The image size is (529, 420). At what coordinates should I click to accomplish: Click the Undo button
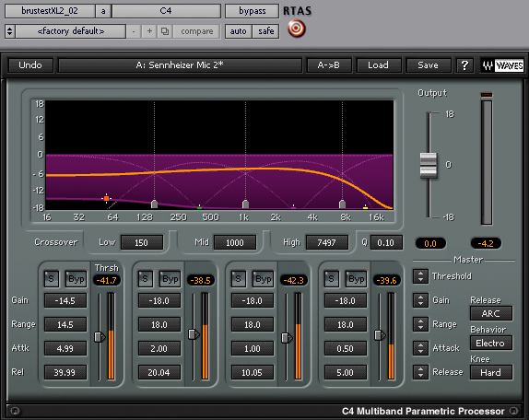[30, 65]
